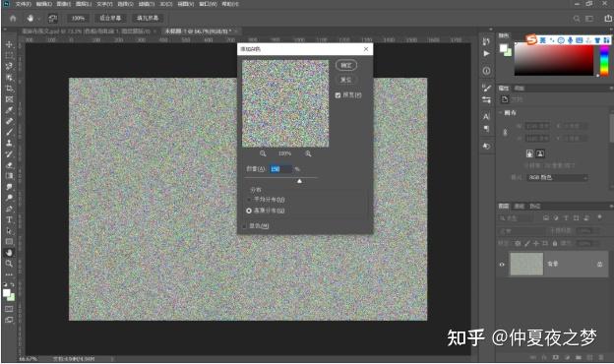Click the Fit Screen button
This screenshot has height=364, width=614.
click(110, 19)
